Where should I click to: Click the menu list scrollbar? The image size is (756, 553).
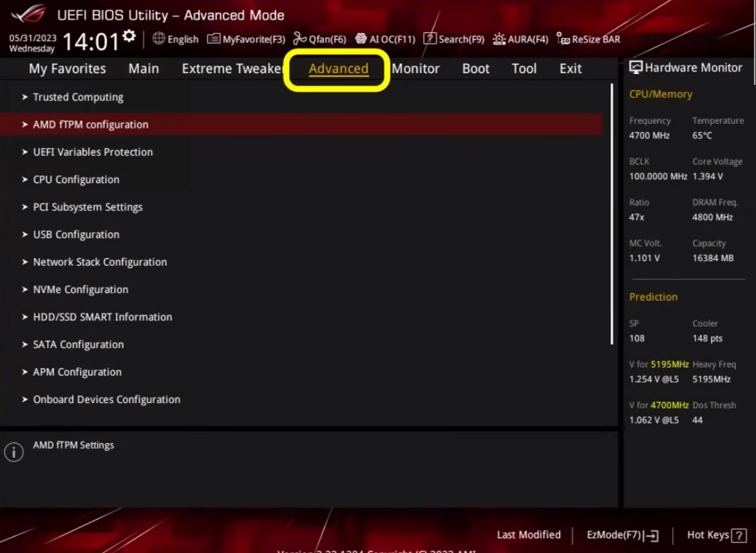click(x=612, y=214)
